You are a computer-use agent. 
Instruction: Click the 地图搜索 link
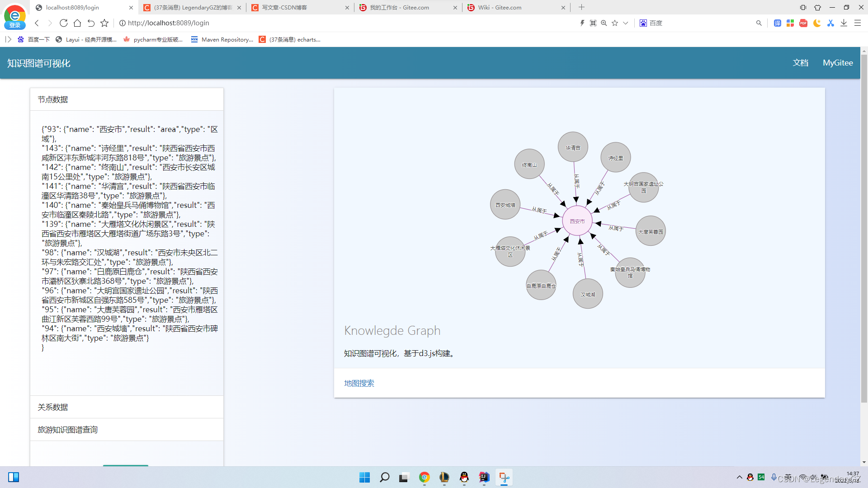click(x=359, y=383)
